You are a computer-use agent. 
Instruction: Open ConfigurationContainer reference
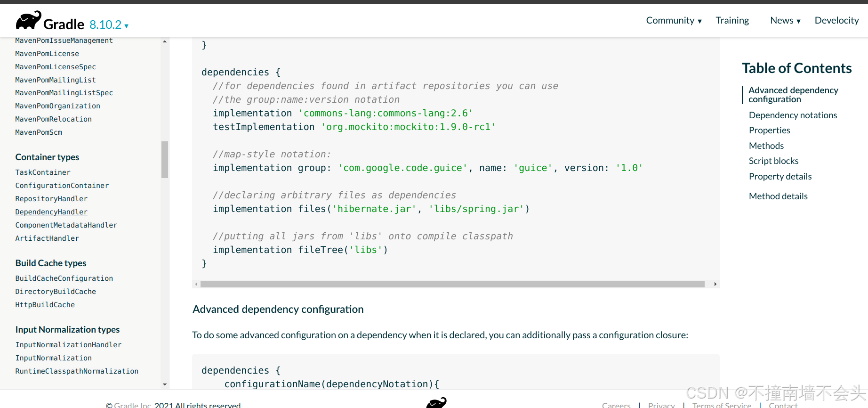click(62, 186)
